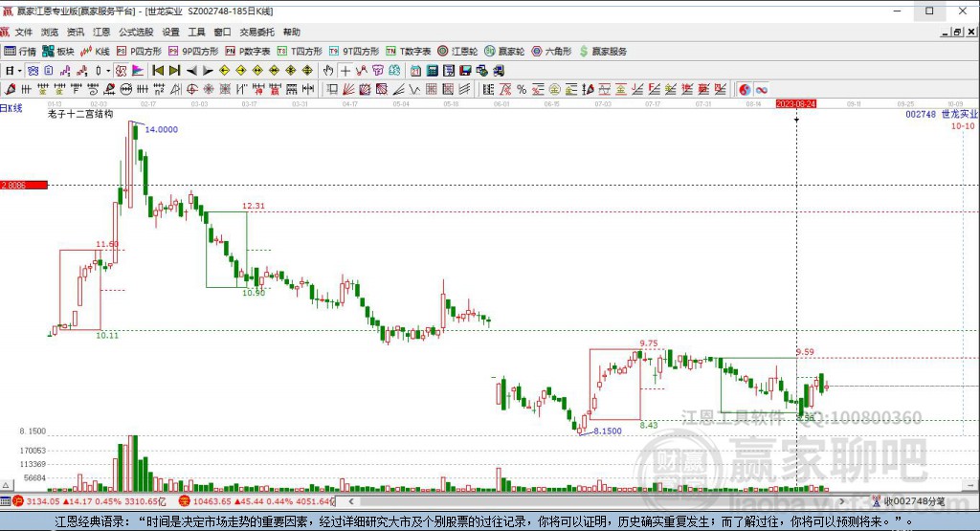Click the floppy disk save icon
Viewport: 980px width, 531px height.
click(466, 71)
